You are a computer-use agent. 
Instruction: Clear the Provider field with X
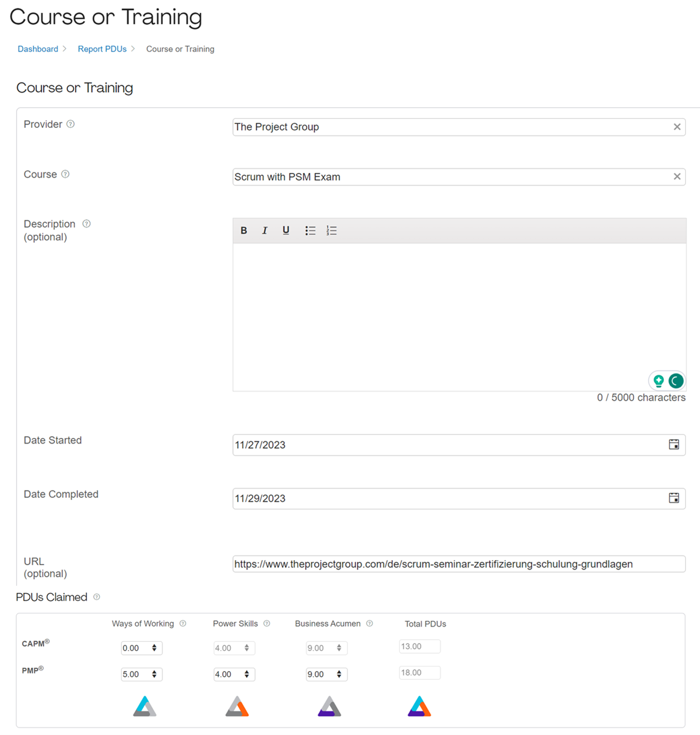coord(677,127)
